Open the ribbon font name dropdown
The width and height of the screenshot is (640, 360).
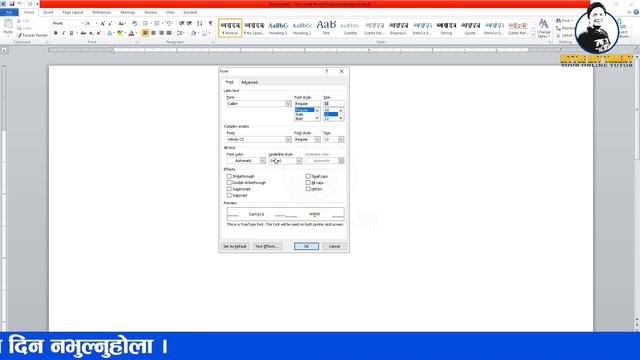pos(82,24)
